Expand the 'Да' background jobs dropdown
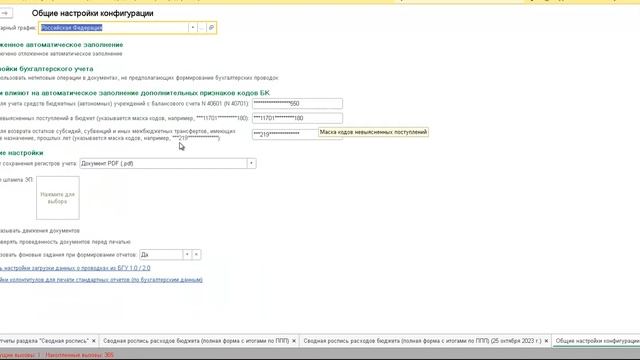The width and height of the screenshot is (640, 360). [x=187, y=255]
